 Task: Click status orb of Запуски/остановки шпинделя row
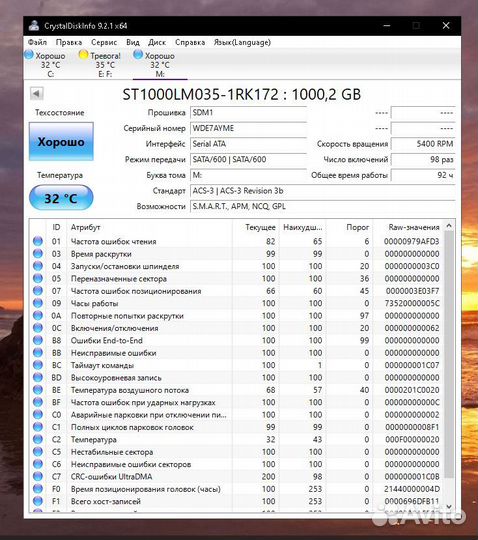[38, 266]
